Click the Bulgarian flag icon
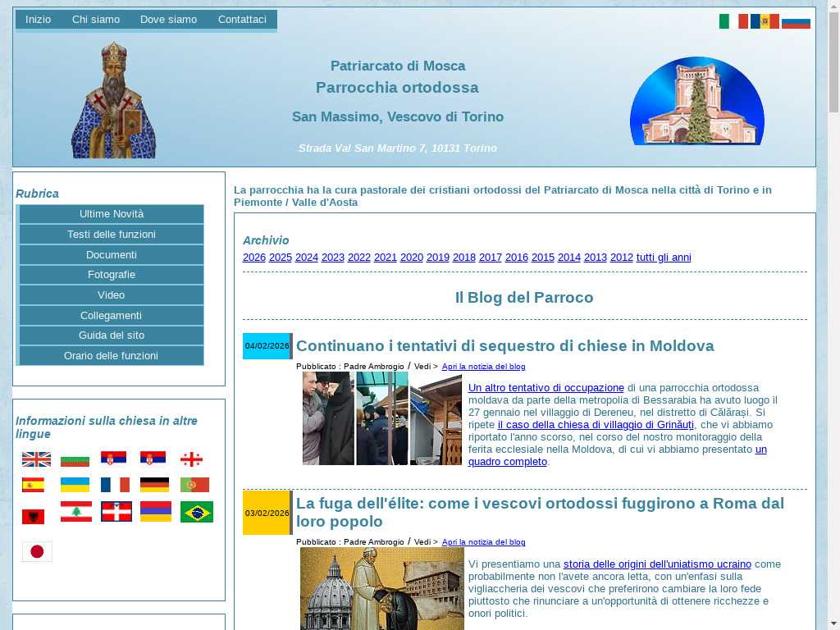This screenshot has height=630, width=840. [x=75, y=459]
